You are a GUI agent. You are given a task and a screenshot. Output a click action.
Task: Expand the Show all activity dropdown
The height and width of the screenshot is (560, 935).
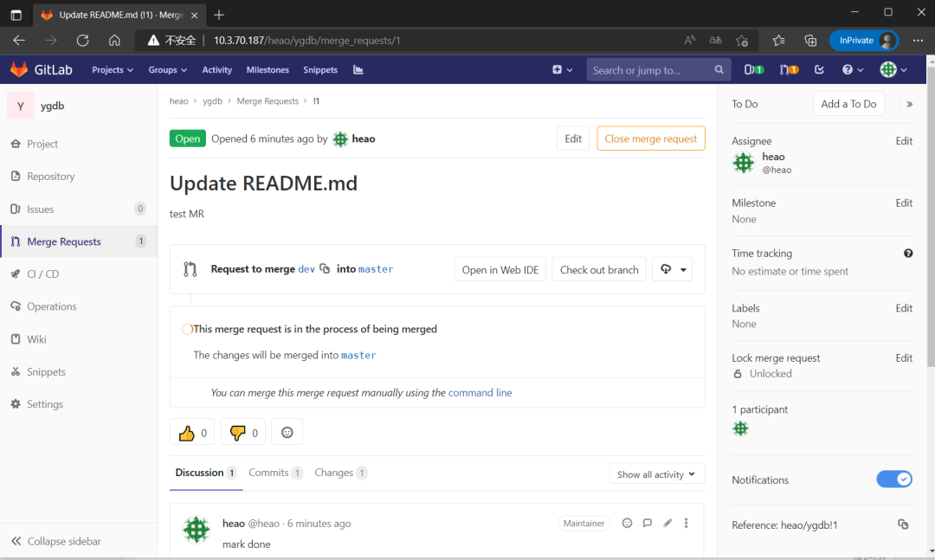656,474
